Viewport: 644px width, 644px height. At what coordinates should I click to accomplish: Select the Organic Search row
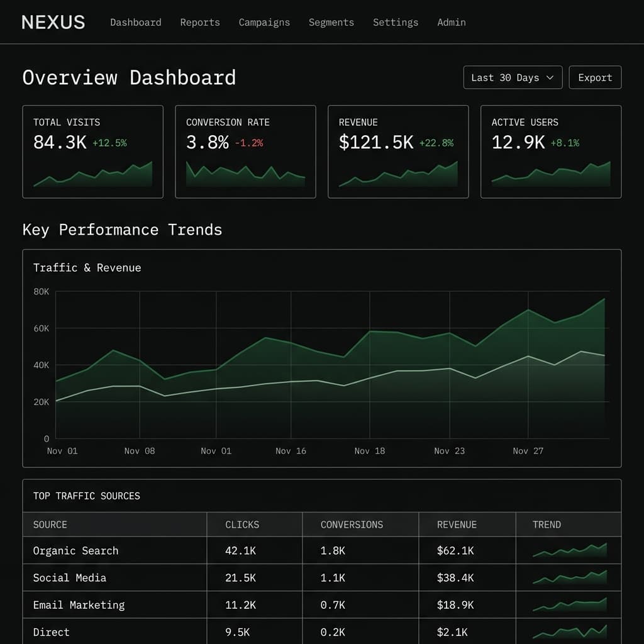322,550
